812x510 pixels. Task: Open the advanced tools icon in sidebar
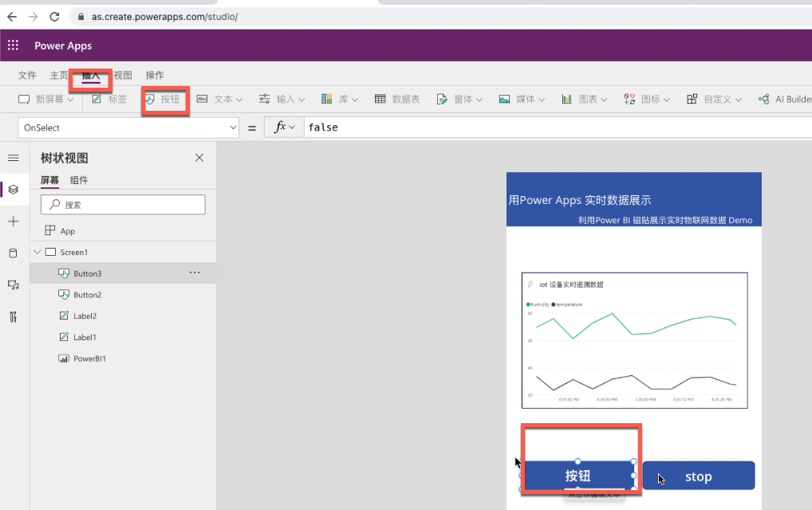(14, 316)
